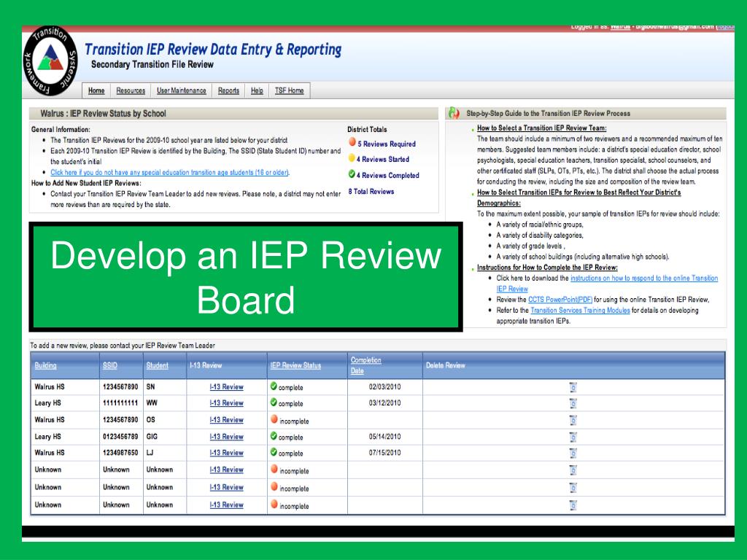Click the Step-by-Step Guide people icon
Viewport: 747px width, 560px height.
454,113
